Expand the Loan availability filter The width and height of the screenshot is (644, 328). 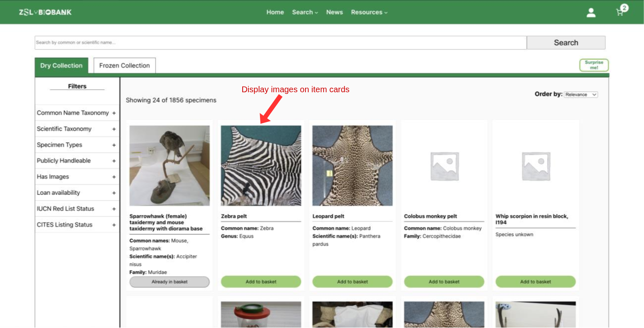[x=77, y=193]
